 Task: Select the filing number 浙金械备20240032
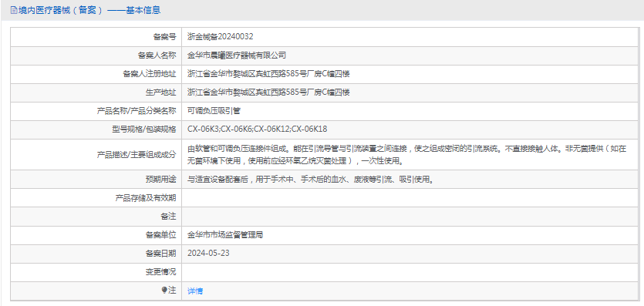[220, 36]
